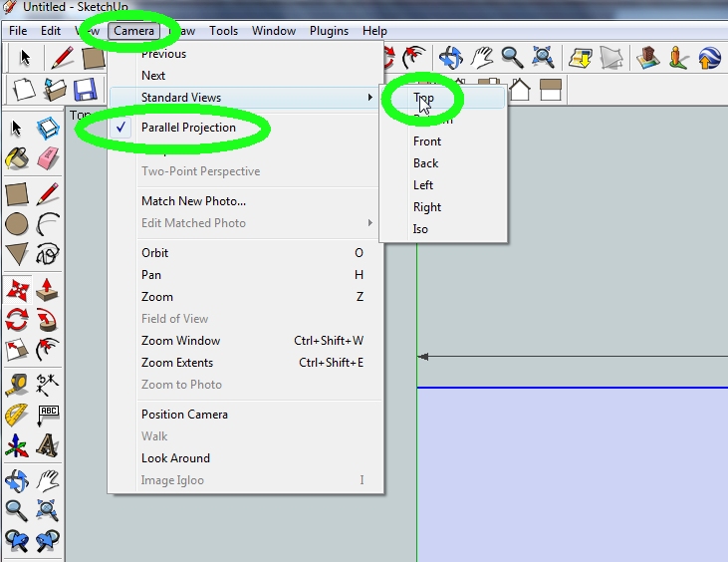Pick the Dimension tool
728x562 pixels.
(x=48, y=385)
